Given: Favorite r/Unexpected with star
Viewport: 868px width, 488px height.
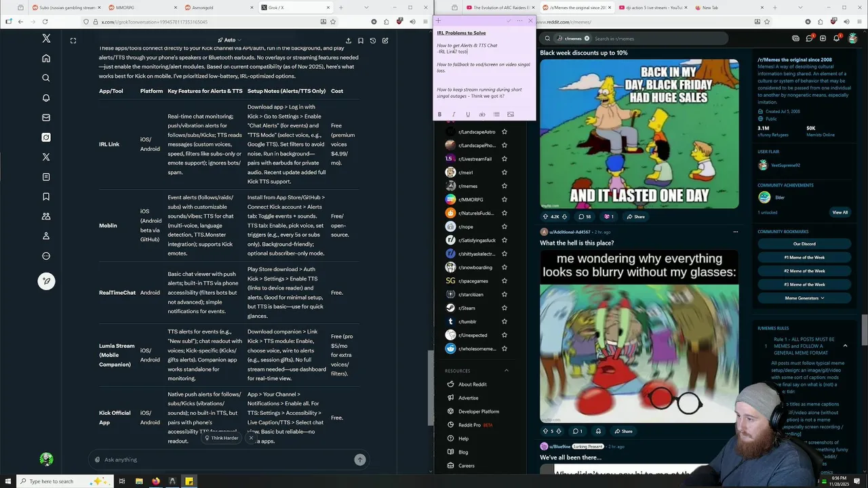Looking at the screenshot, I should point(504,335).
